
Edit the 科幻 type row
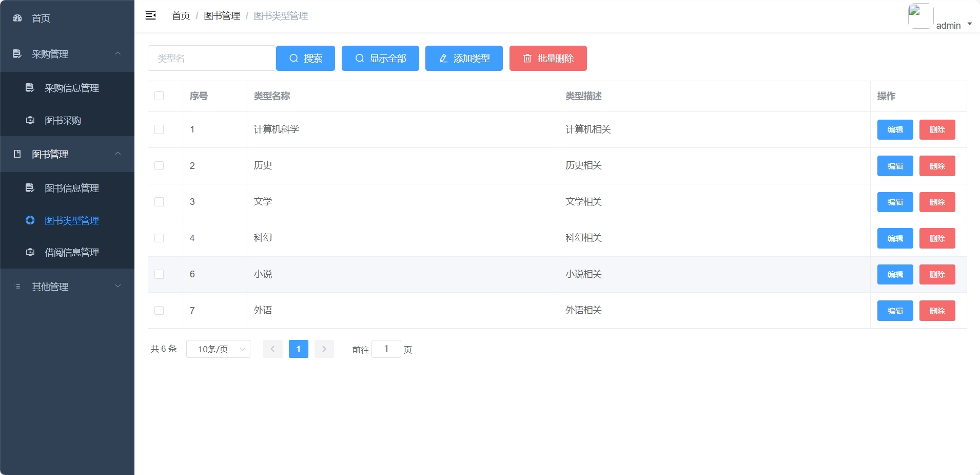pos(895,238)
